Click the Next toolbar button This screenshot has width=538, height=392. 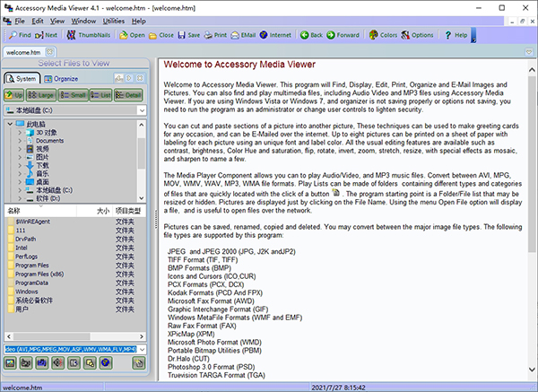coord(47,35)
